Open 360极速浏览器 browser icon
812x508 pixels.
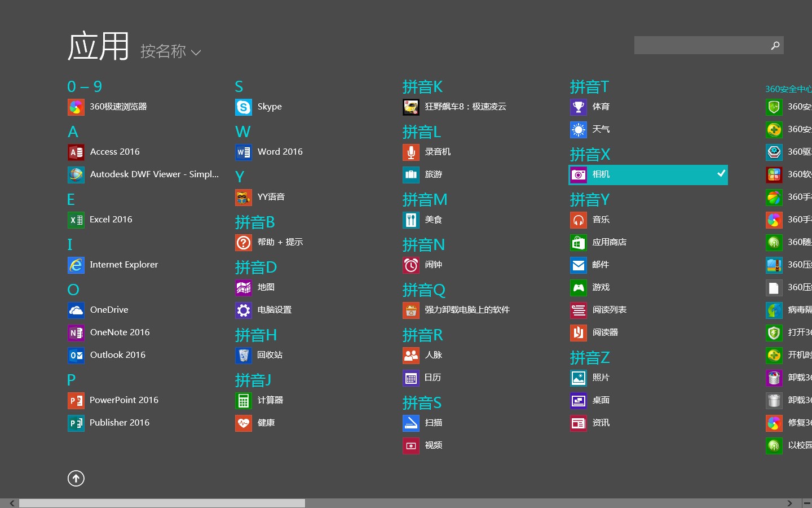(x=76, y=107)
